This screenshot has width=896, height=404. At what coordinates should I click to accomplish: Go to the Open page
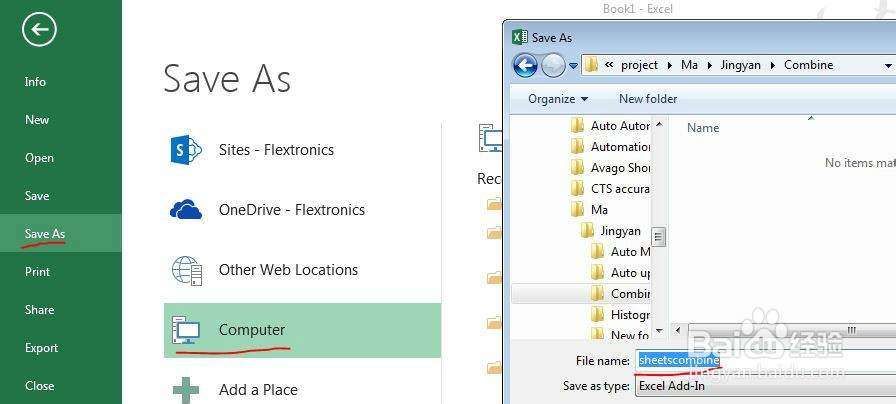39,158
